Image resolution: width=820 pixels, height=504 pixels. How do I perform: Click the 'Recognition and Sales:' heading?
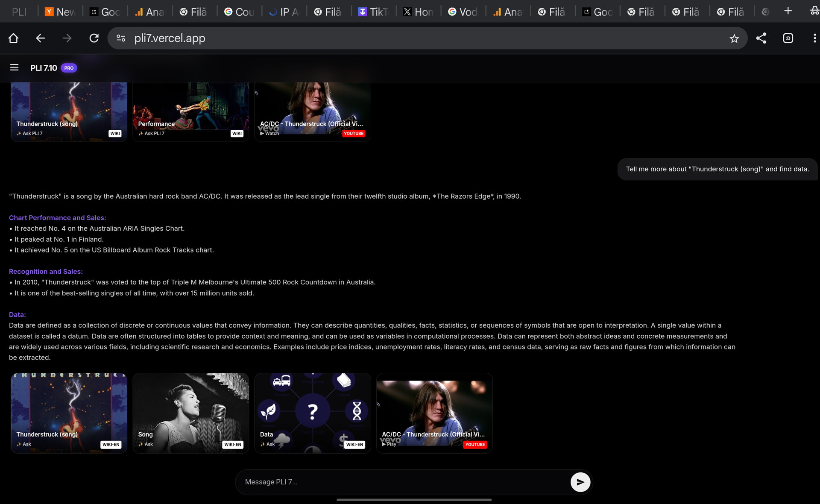[x=46, y=272]
